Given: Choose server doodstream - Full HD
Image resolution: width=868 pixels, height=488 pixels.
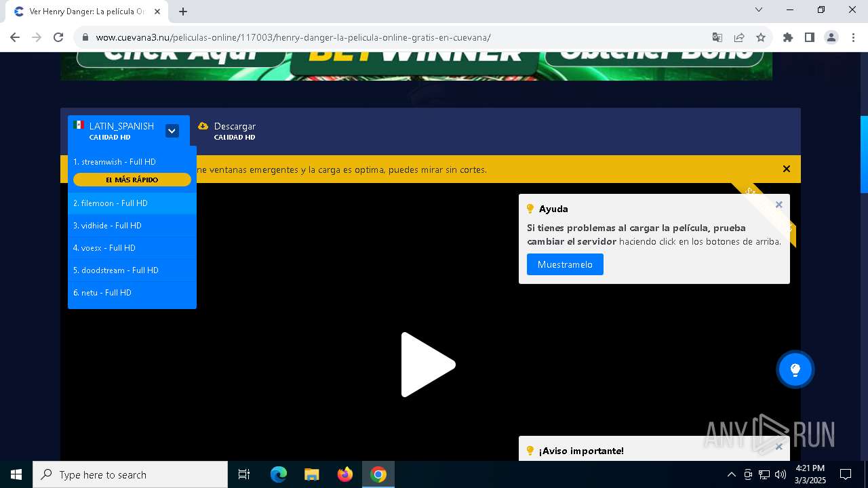Looking at the screenshot, I should click(132, 270).
